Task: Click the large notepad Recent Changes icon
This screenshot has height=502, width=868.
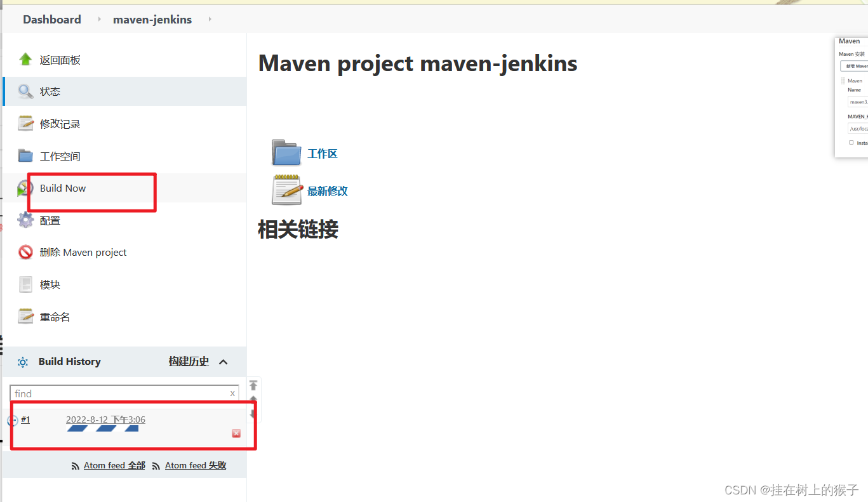Action: pyautogui.click(x=286, y=190)
